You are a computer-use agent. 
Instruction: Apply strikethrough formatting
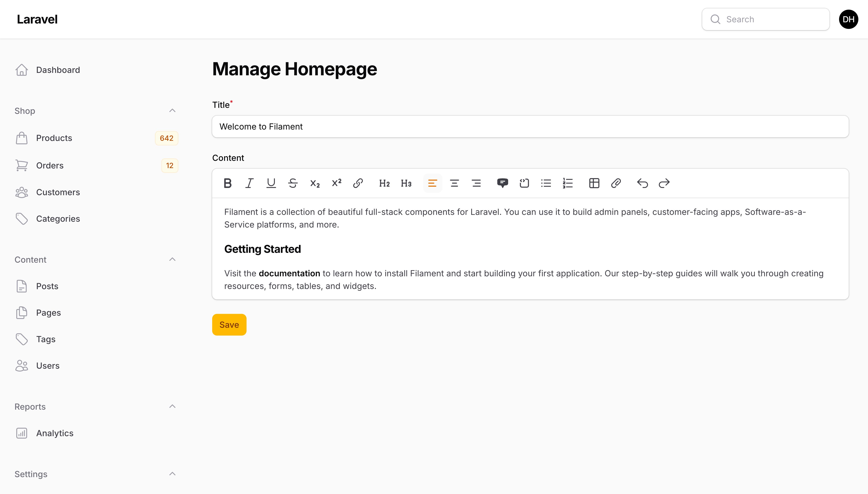point(293,183)
